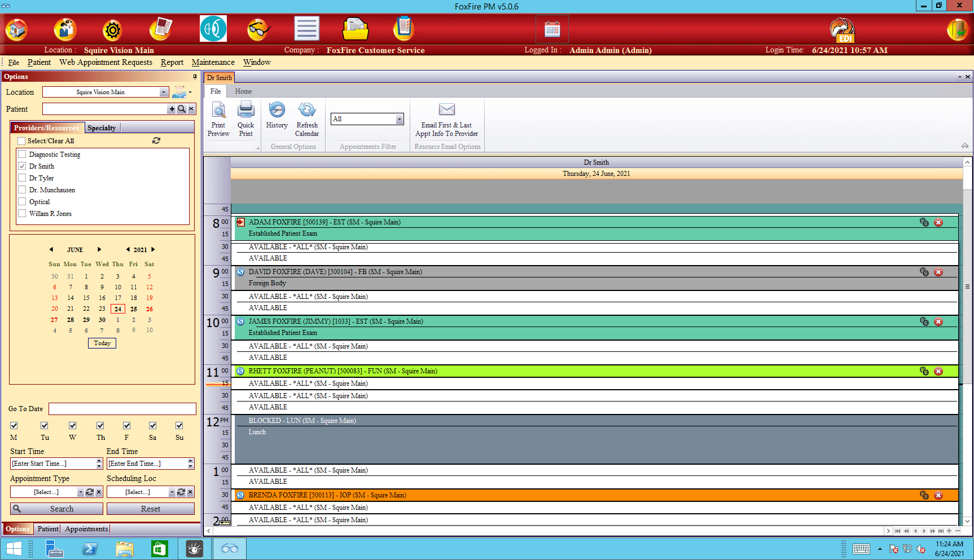Screen dimensions: 974x560
Task: Click Print Preview in the ribbon
Action: click(218, 120)
